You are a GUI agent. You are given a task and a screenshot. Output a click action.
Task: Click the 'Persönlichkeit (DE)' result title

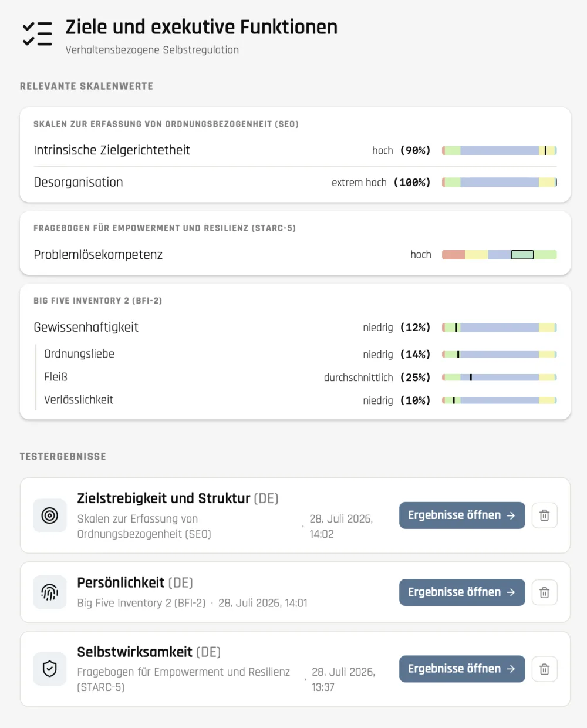(135, 583)
